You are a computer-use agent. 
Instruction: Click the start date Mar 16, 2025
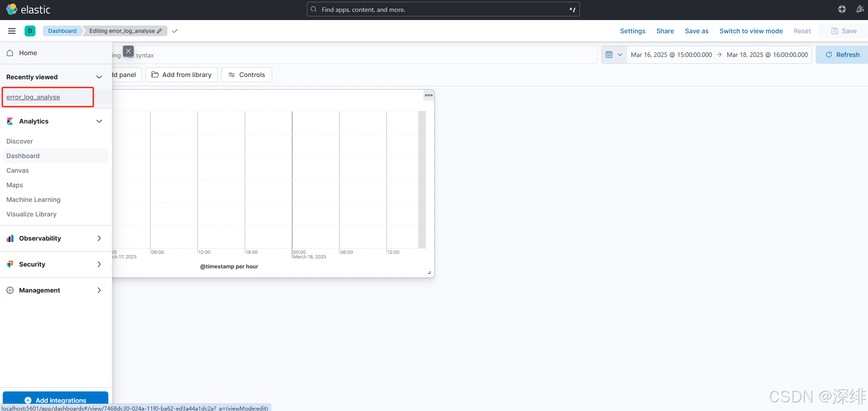pyautogui.click(x=671, y=55)
